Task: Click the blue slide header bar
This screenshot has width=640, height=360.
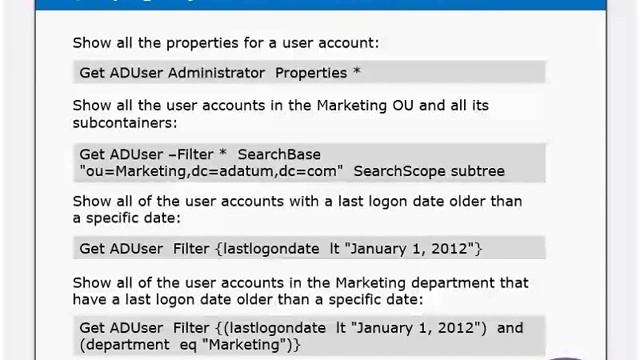Action: point(320,4)
